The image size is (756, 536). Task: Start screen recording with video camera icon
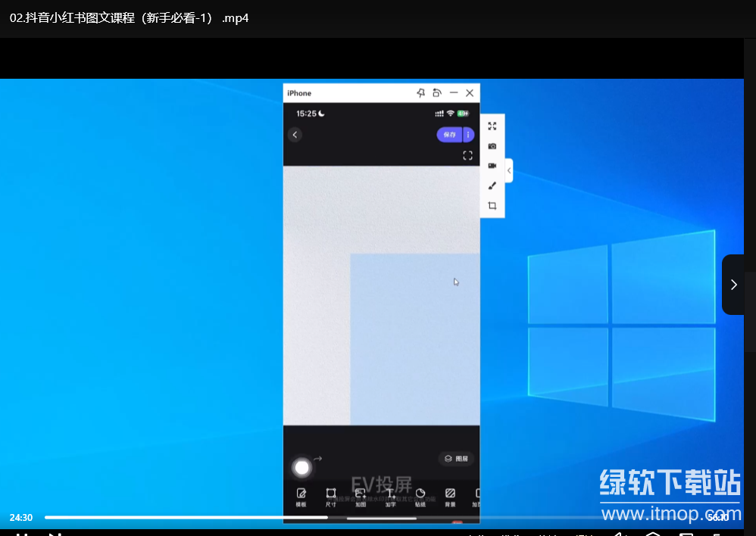[492, 166]
